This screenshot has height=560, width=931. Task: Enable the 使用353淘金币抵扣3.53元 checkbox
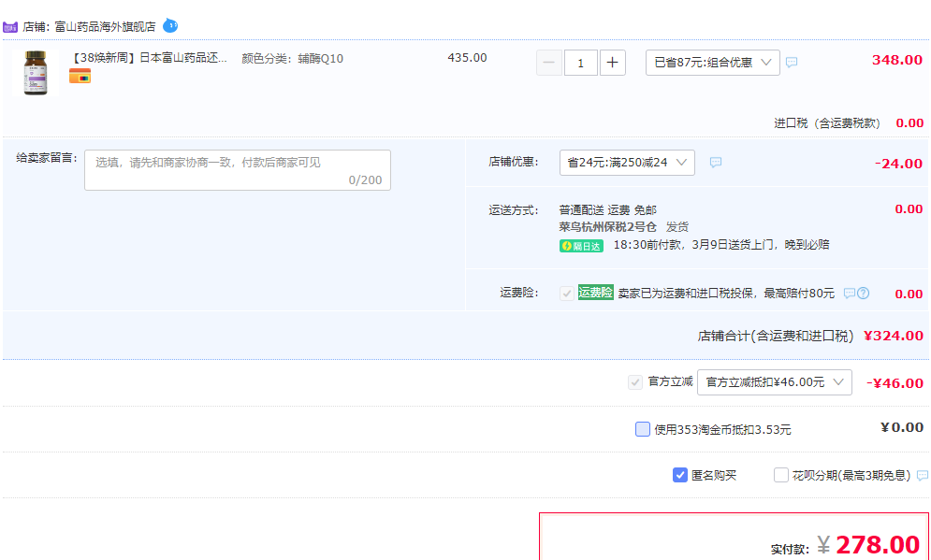[x=643, y=429]
